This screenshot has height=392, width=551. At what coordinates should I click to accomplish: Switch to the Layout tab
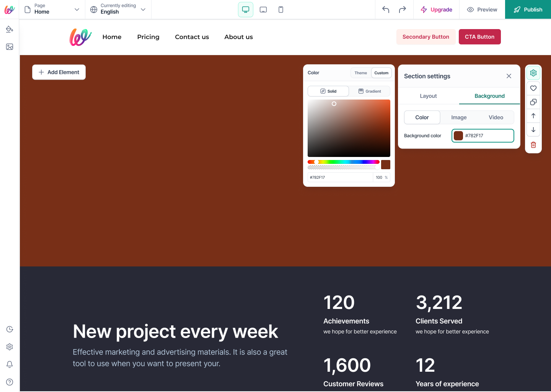[428, 96]
